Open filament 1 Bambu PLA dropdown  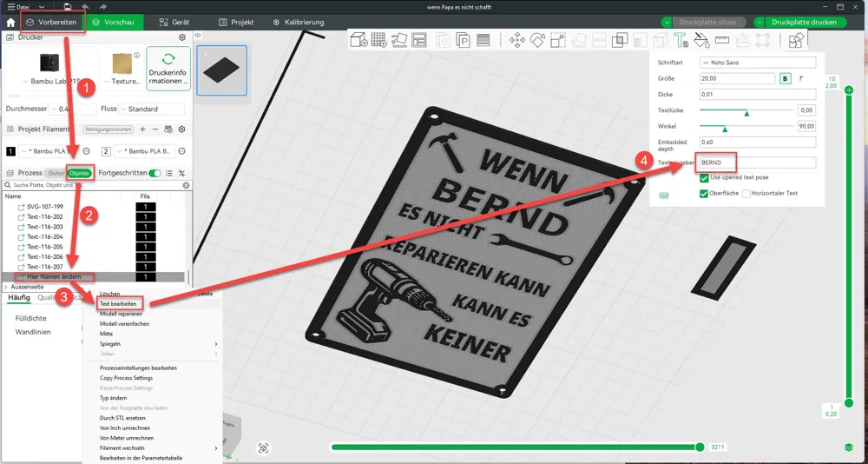49,151
